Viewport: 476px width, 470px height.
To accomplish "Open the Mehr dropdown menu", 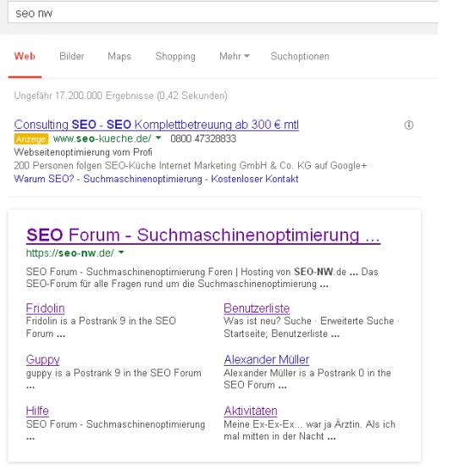I will click(235, 57).
